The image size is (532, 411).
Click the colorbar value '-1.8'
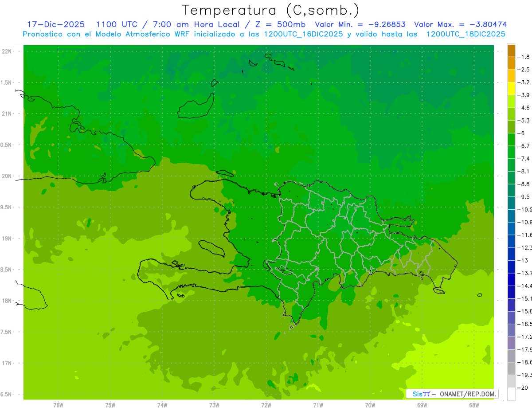(x=523, y=57)
